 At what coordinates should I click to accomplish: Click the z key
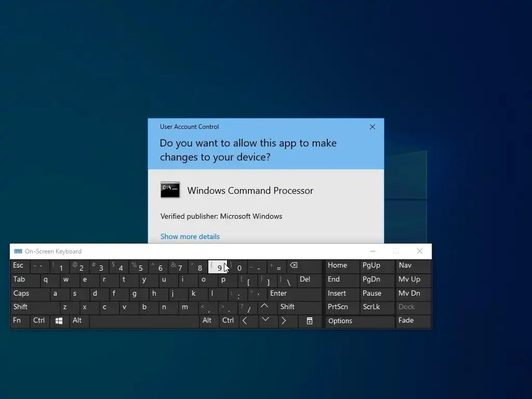pos(69,308)
